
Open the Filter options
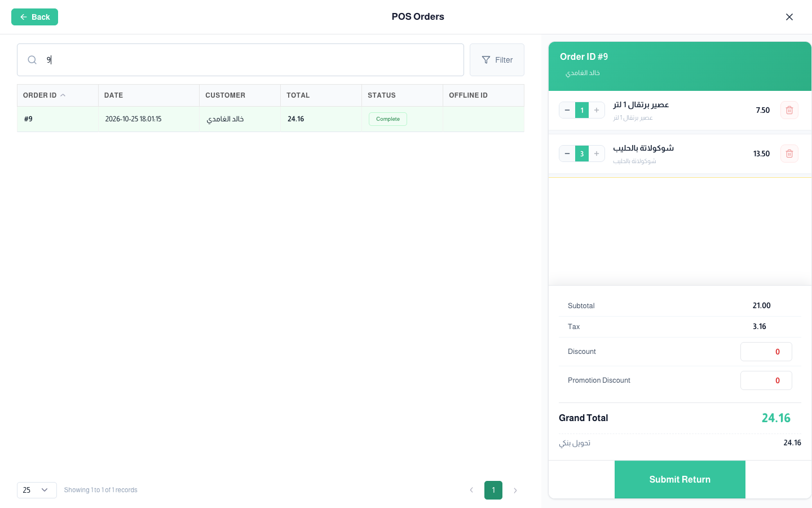coord(497,60)
